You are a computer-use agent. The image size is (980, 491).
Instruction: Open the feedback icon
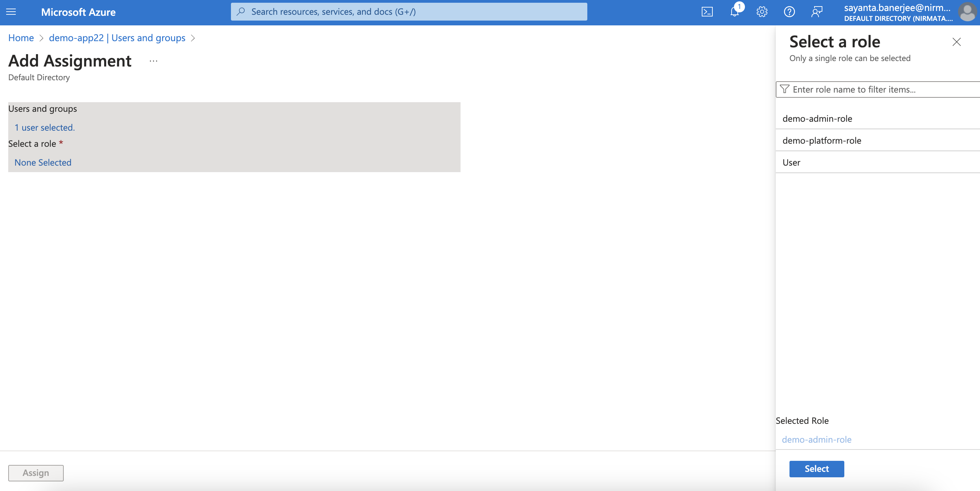817,12
